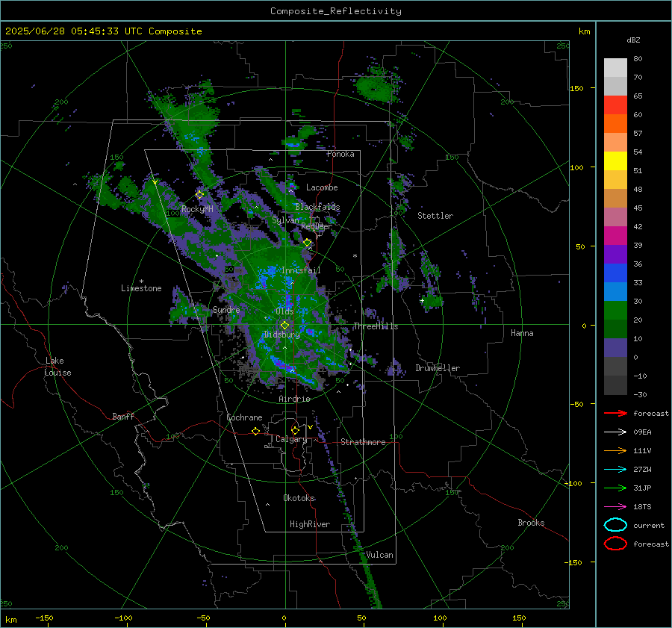The height and width of the screenshot is (628, 672).
Task: Click -150 on the bottom km axis
Action: [44, 618]
